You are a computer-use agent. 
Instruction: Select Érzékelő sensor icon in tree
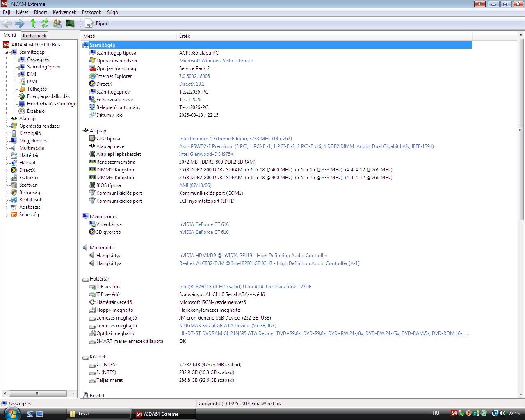tap(22, 111)
